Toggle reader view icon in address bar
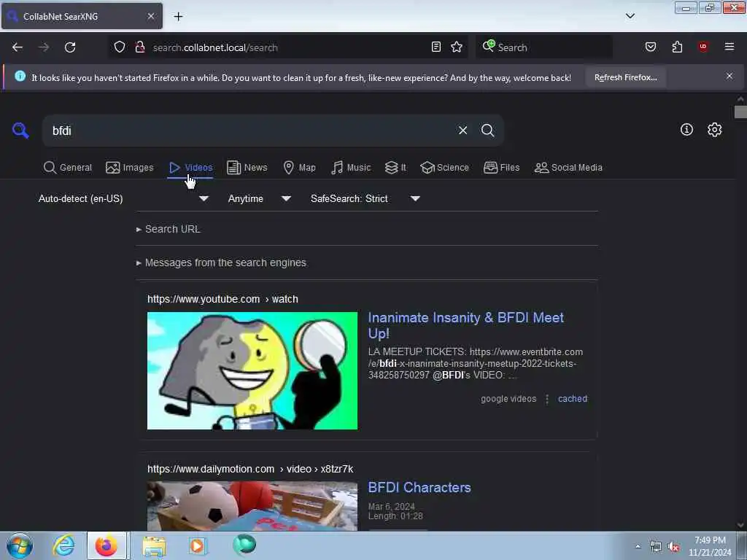This screenshot has width=747, height=560. tap(436, 47)
